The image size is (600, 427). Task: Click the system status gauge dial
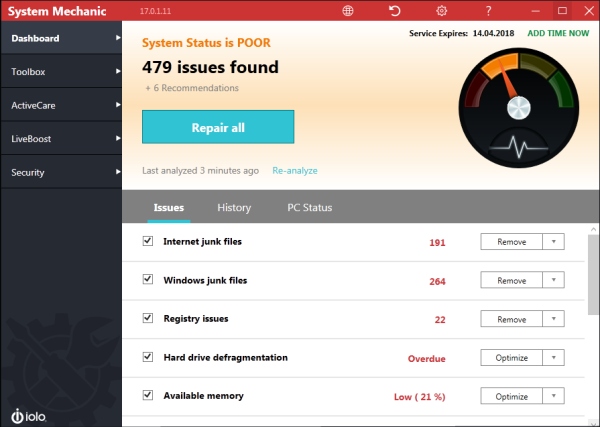[x=516, y=95]
